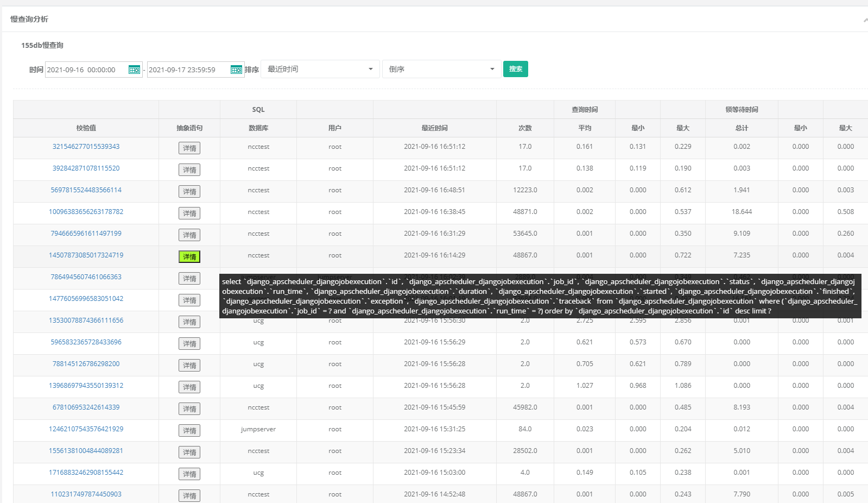Select the jumpserver database cell
Screen dimensions: 868x503
[x=258, y=429]
